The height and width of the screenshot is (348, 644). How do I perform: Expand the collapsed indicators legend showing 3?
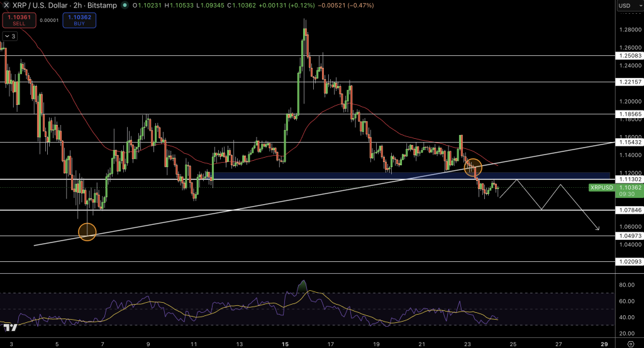[x=10, y=36]
